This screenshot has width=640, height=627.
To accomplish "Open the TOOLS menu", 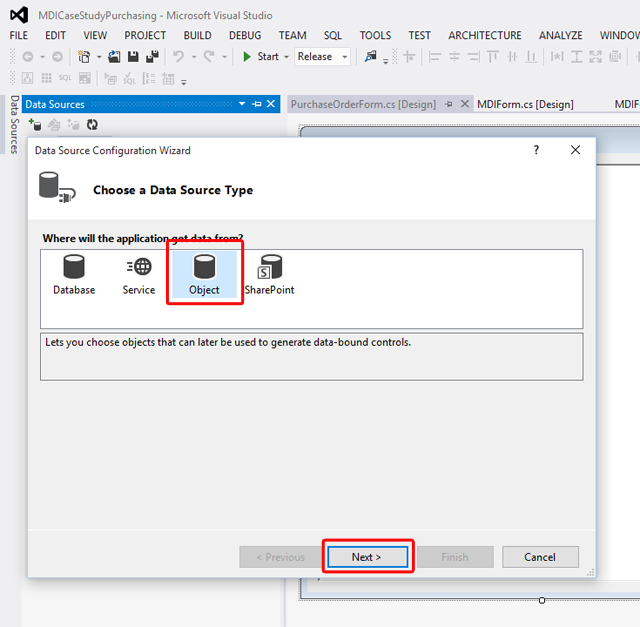I will (375, 36).
